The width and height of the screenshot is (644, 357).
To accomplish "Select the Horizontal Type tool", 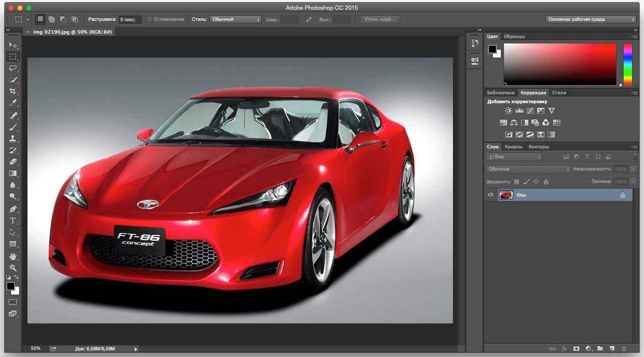I will click(x=13, y=221).
